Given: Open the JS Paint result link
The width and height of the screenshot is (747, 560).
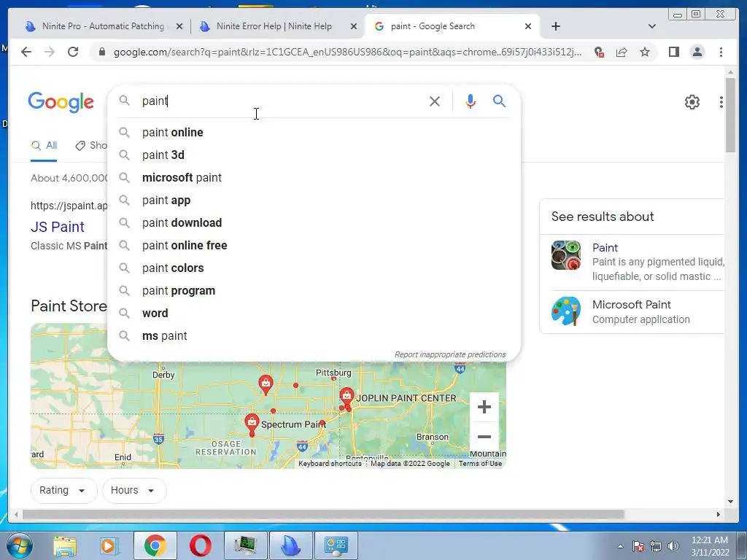Looking at the screenshot, I should (x=57, y=227).
